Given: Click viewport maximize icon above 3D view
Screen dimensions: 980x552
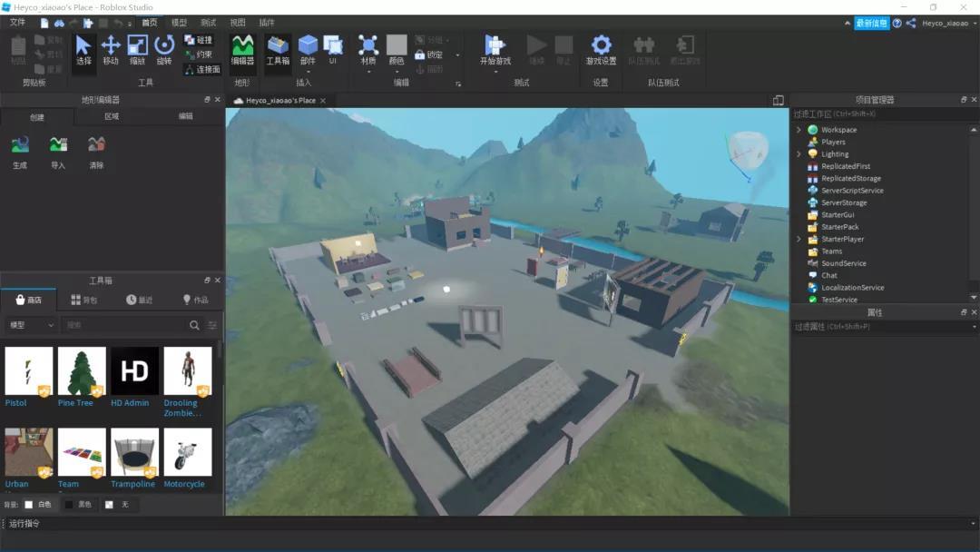Looking at the screenshot, I should click(779, 100).
